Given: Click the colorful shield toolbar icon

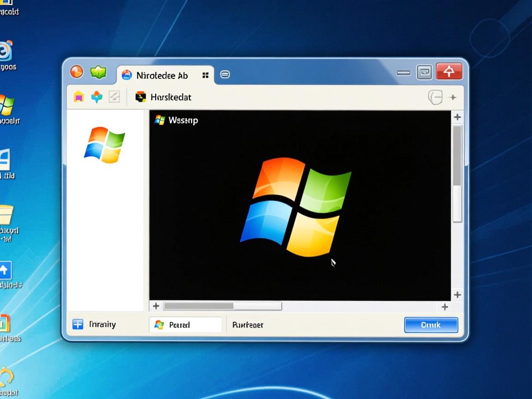Looking at the screenshot, I should tap(97, 97).
